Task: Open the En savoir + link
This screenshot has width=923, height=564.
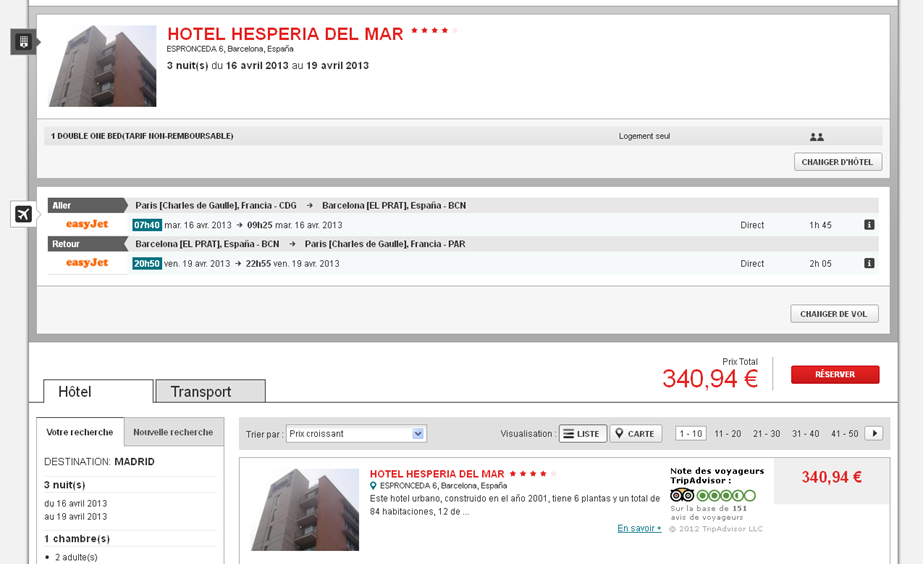Action: 639,528
